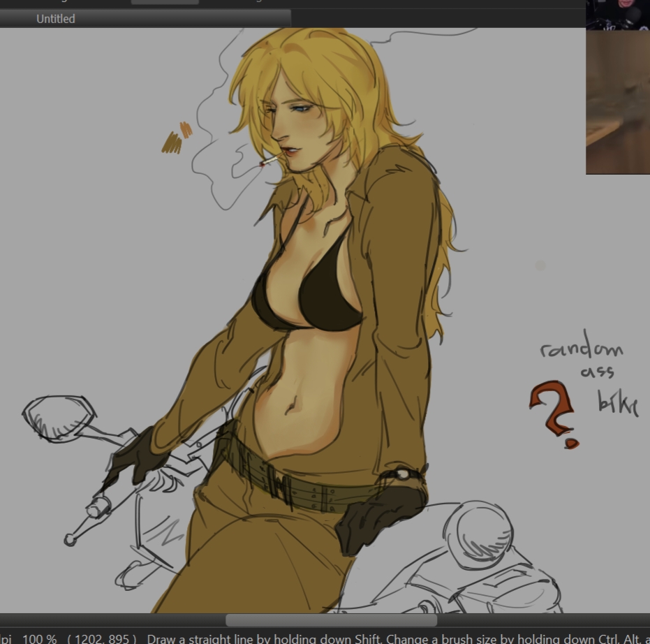Viewport: 650px width, 644px height.
Task: Click the horizontal scrollbar thumb below canvas
Action: pyautogui.click(x=331, y=620)
